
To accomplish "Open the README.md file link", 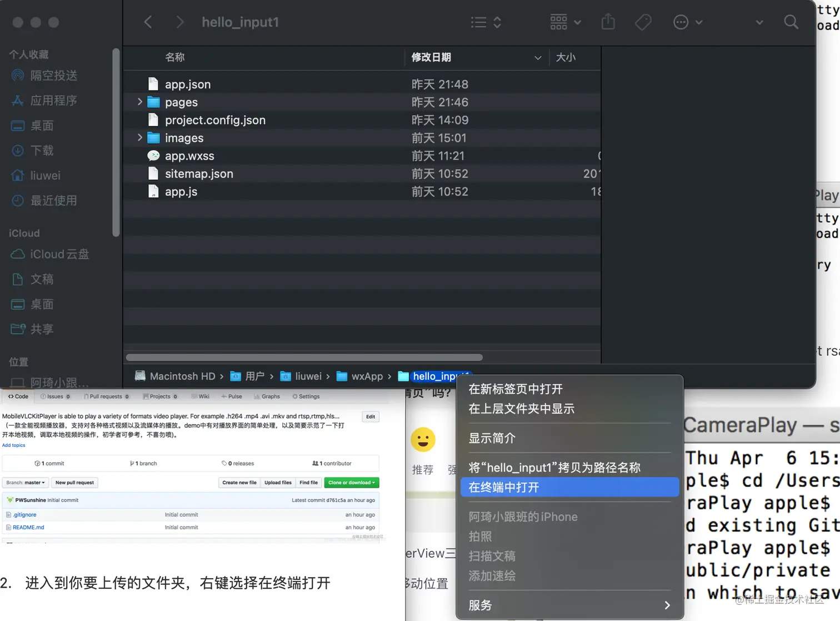I will (28, 528).
